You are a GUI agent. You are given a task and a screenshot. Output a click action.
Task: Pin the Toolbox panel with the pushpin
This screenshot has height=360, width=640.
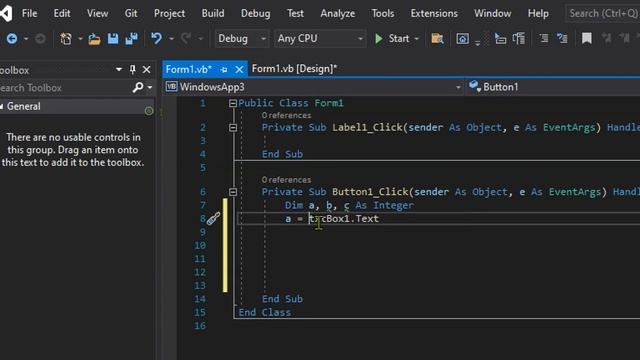pyautogui.click(x=133, y=70)
